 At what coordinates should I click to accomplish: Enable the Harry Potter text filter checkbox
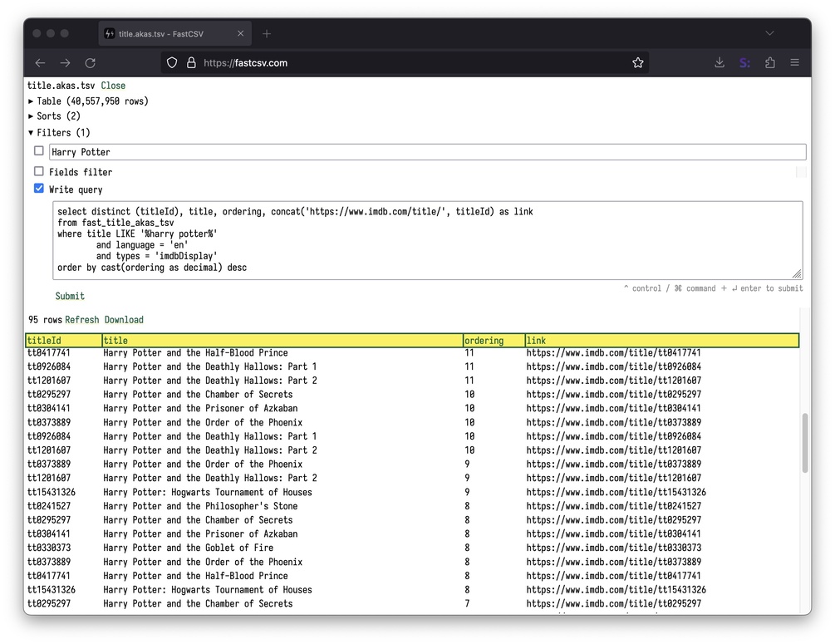[x=39, y=150]
